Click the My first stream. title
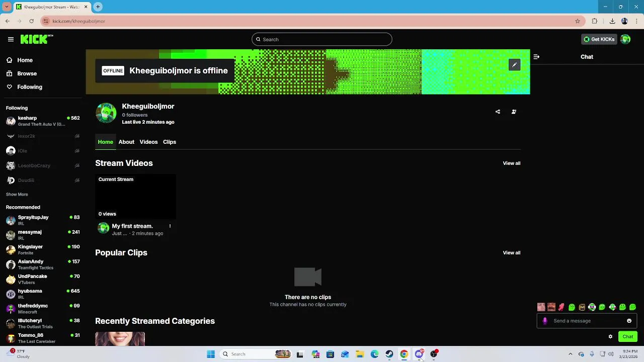 tap(132, 226)
